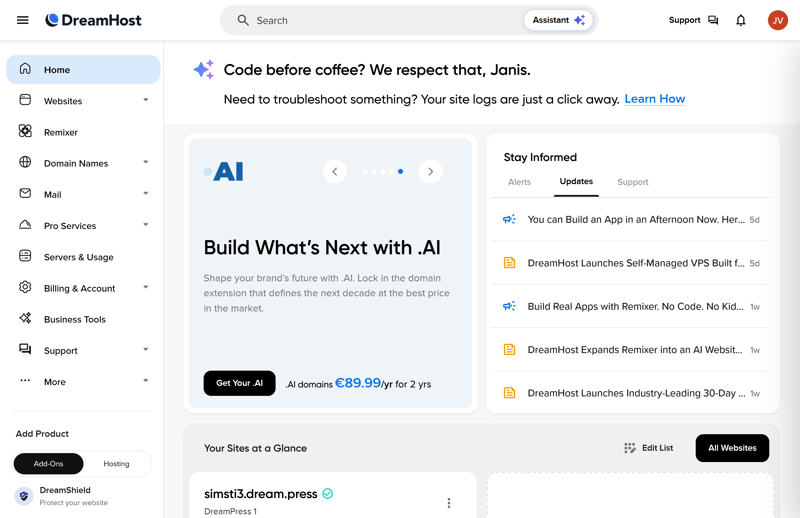The image size is (800, 518).
Task: Click the DreamShield shield icon
Action: (x=23, y=496)
